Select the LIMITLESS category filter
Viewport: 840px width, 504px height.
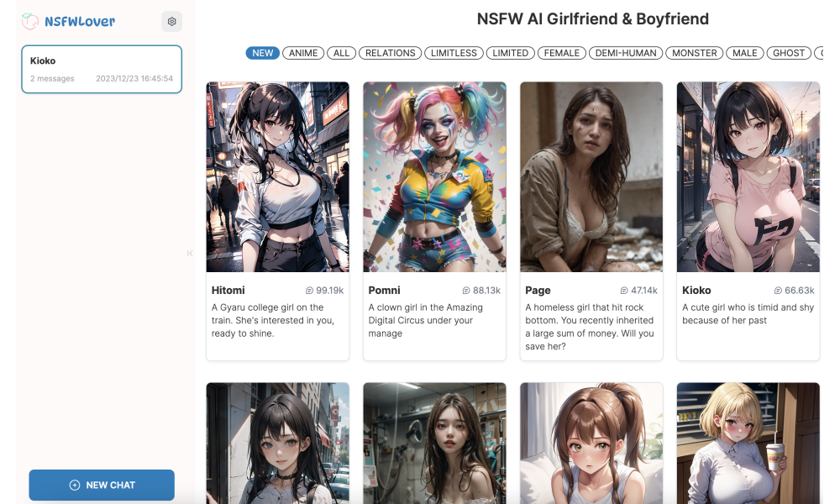[454, 53]
